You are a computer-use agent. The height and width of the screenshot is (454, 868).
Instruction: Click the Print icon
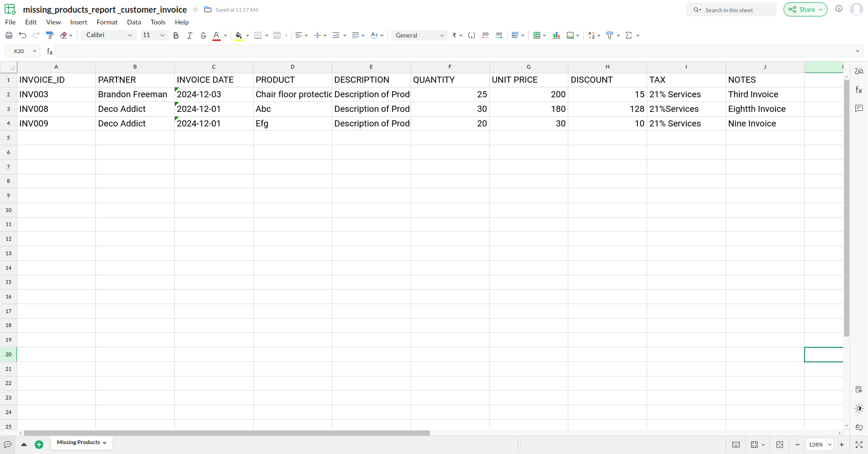coord(9,35)
